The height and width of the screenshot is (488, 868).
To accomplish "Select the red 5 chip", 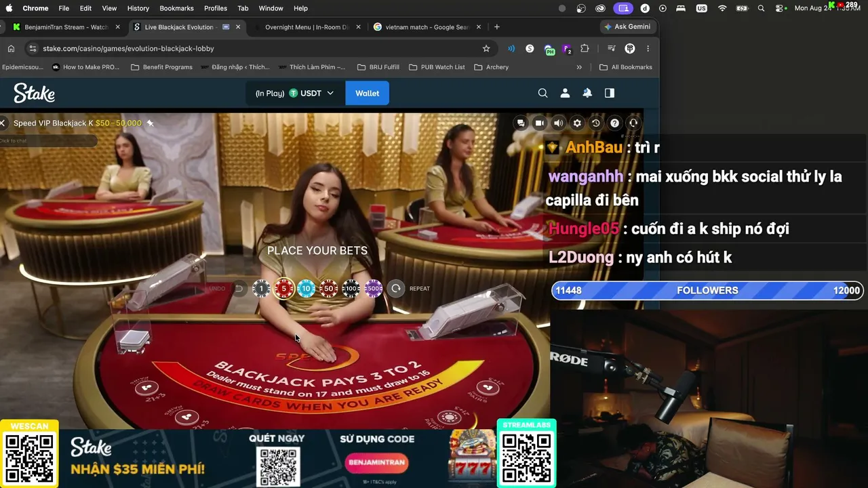I will tap(284, 289).
